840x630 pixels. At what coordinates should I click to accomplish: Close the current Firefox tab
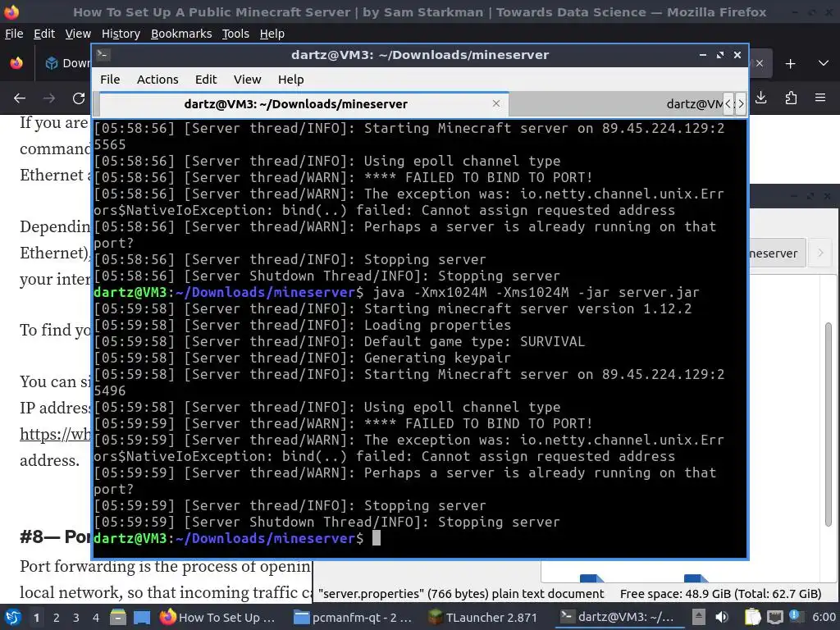pos(760,64)
